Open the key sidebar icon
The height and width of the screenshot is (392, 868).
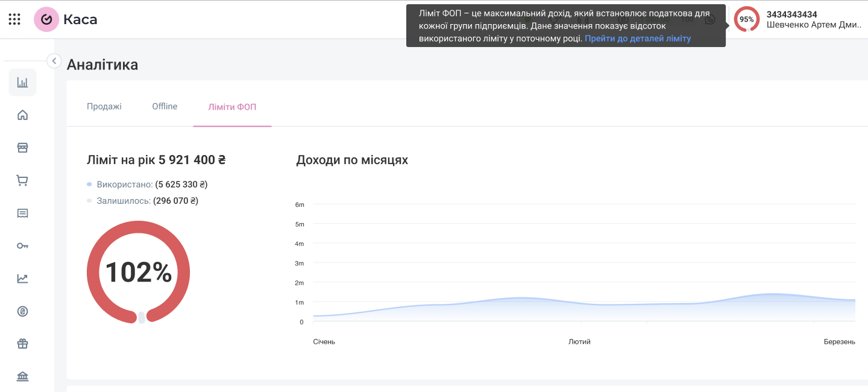click(x=22, y=245)
